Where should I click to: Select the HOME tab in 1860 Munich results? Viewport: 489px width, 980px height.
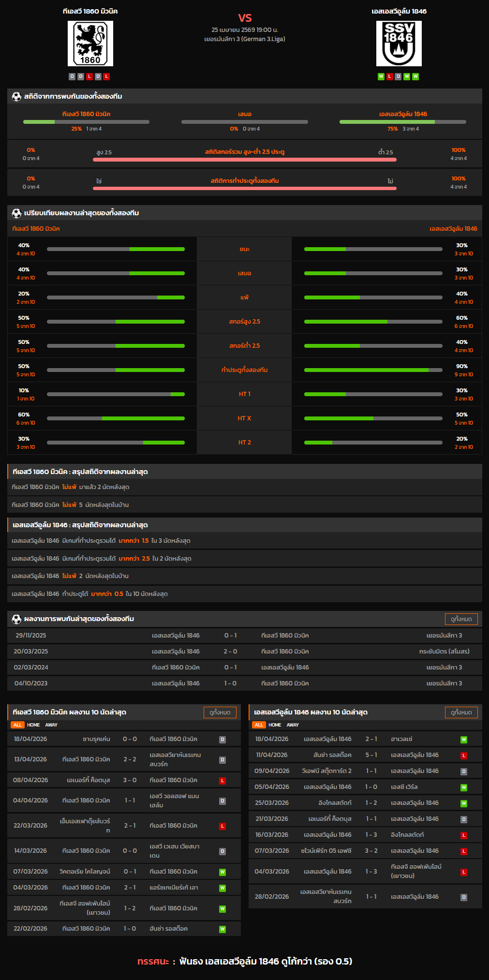tap(33, 725)
